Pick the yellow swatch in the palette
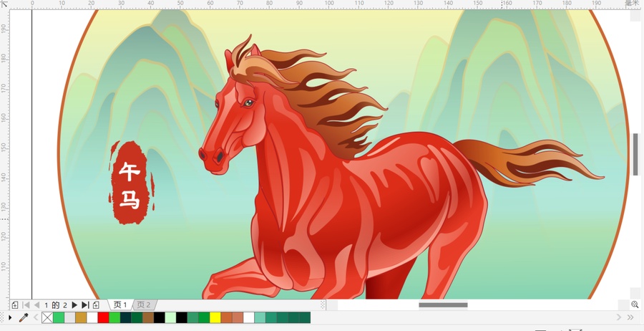644x331 pixels. tap(215, 317)
